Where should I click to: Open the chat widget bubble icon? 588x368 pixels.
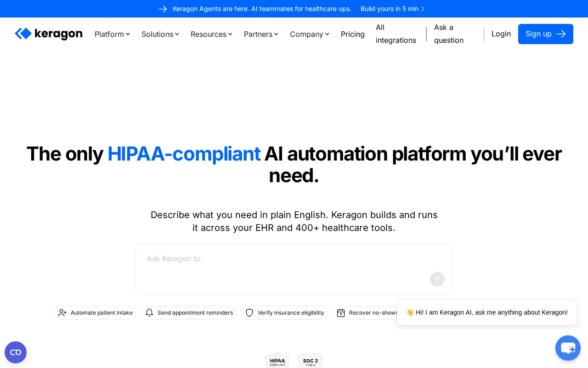click(568, 348)
